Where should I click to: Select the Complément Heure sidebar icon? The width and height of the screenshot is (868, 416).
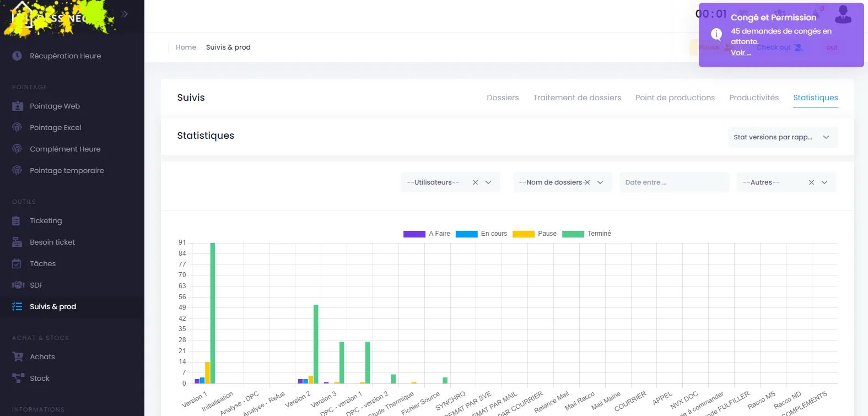point(17,149)
